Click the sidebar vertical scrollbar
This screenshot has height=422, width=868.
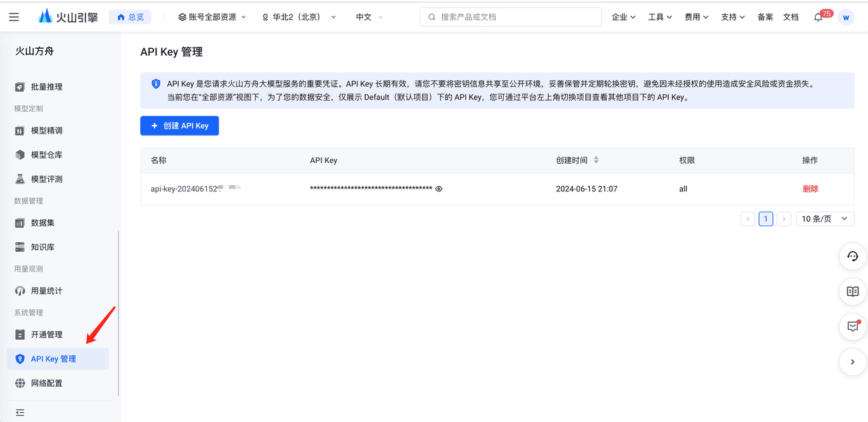(x=119, y=312)
